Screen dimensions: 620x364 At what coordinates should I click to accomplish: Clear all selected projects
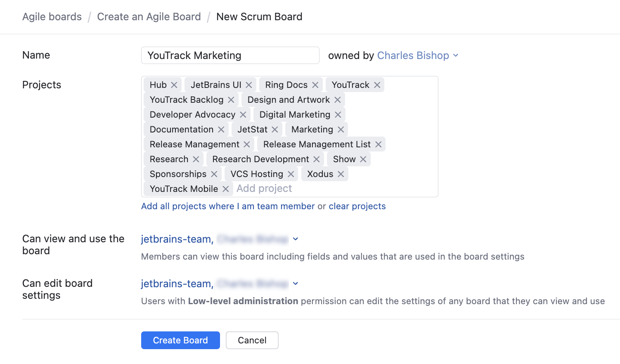(357, 206)
